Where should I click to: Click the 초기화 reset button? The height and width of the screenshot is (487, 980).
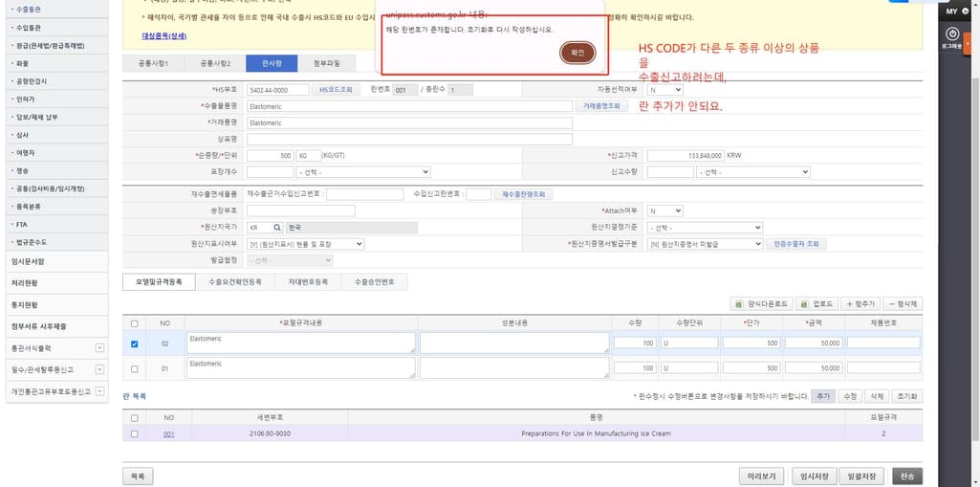point(907,396)
